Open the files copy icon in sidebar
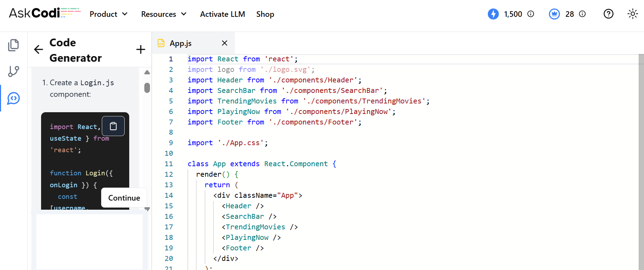This screenshot has height=270, width=644. pyautogui.click(x=13, y=45)
